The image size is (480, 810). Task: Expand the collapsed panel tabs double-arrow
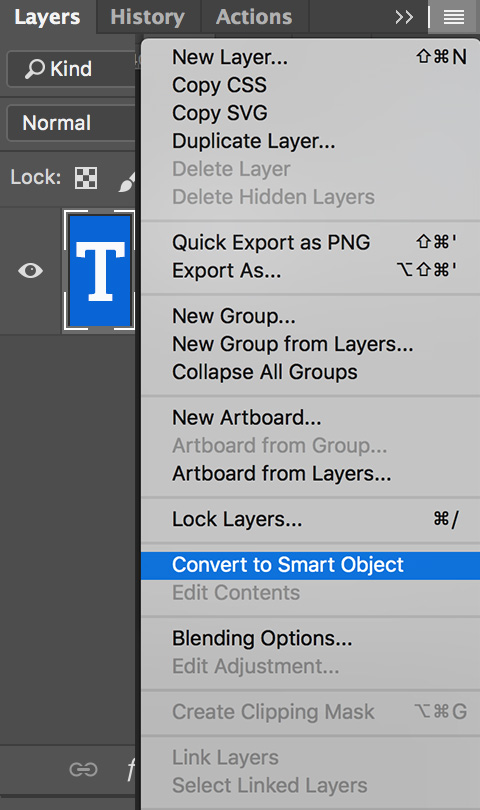click(404, 17)
